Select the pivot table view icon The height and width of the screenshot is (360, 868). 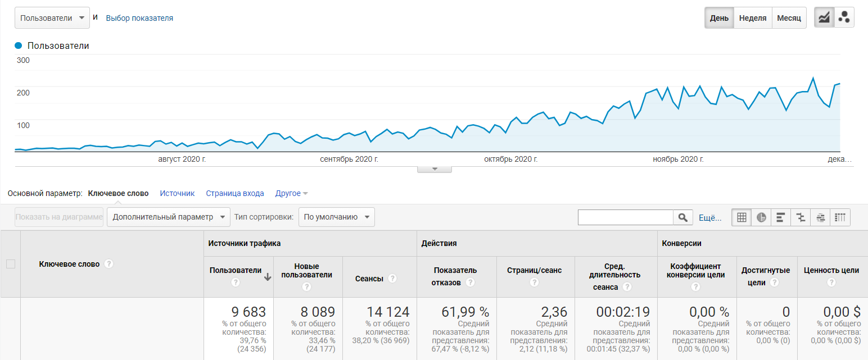click(x=840, y=217)
